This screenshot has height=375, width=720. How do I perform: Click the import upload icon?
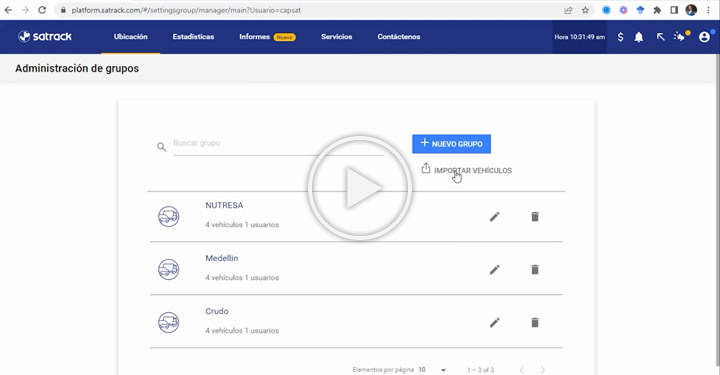426,168
